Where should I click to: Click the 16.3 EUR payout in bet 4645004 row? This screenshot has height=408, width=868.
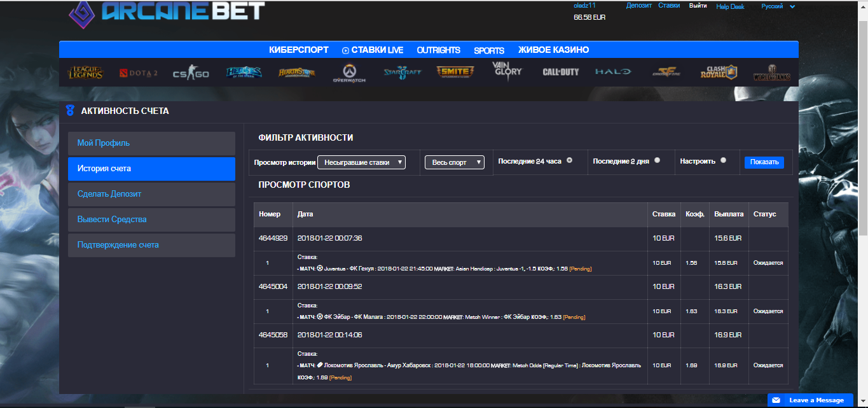click(x=728, y=286)
